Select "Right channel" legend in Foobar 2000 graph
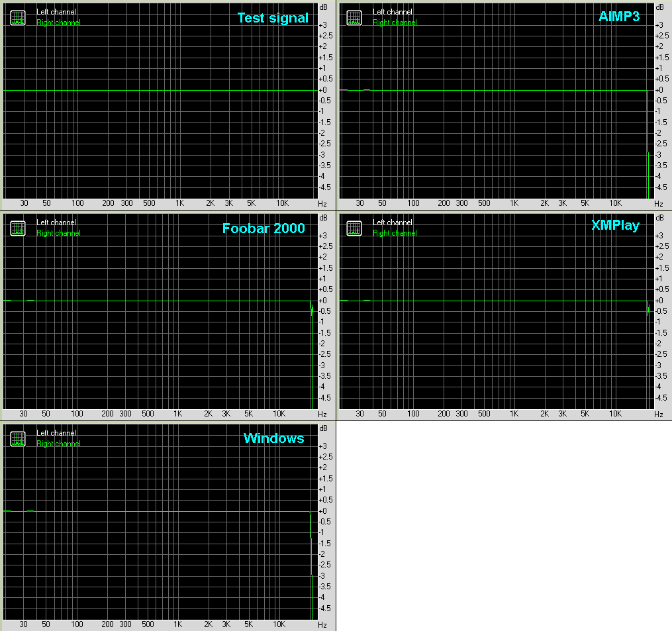672x631 pixels. click(58, 233)
